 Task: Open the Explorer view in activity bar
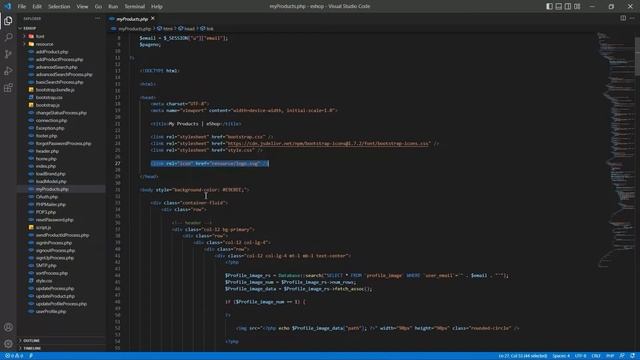[x=8, y=21]
